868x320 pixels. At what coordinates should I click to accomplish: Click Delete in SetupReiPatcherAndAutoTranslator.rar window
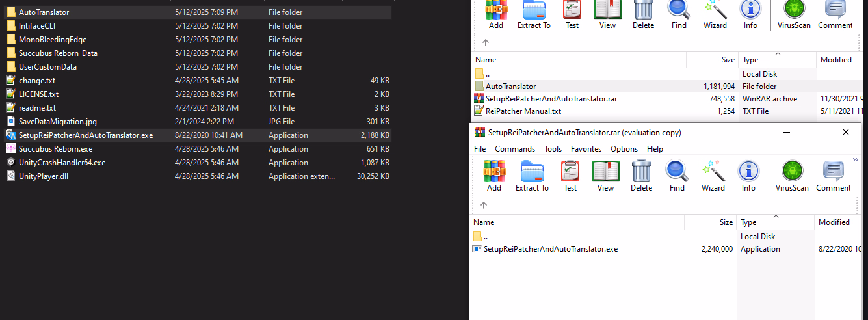click(x=641, y=176)
